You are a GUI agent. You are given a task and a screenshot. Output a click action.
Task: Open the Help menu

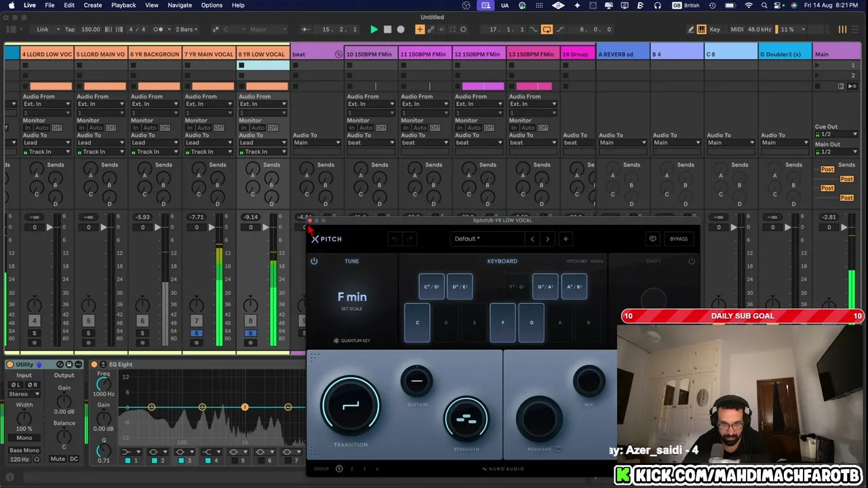tap(238, 5)
